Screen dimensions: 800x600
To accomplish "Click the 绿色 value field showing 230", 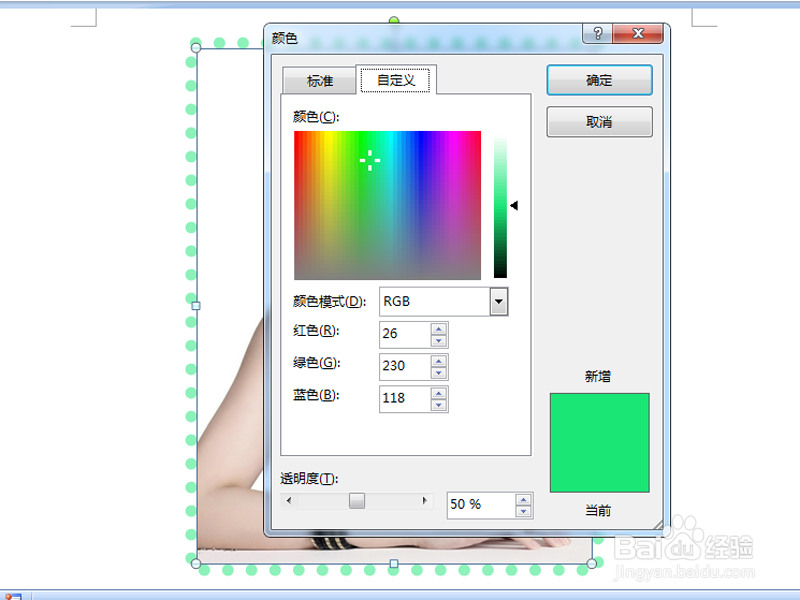I will [405, 366].
